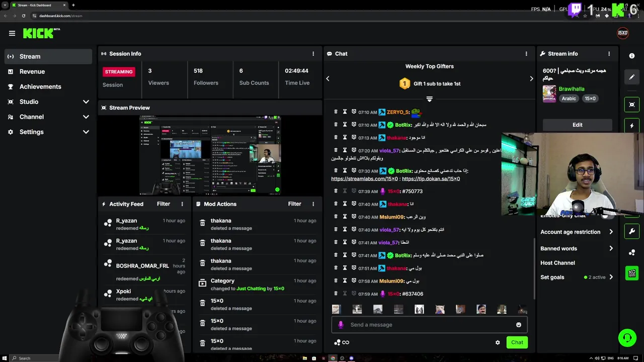Open the hamburger menu beside the Kick logo
Viewport: 644px width, 362px height.
pyautogui.click(x=12, y=33)
